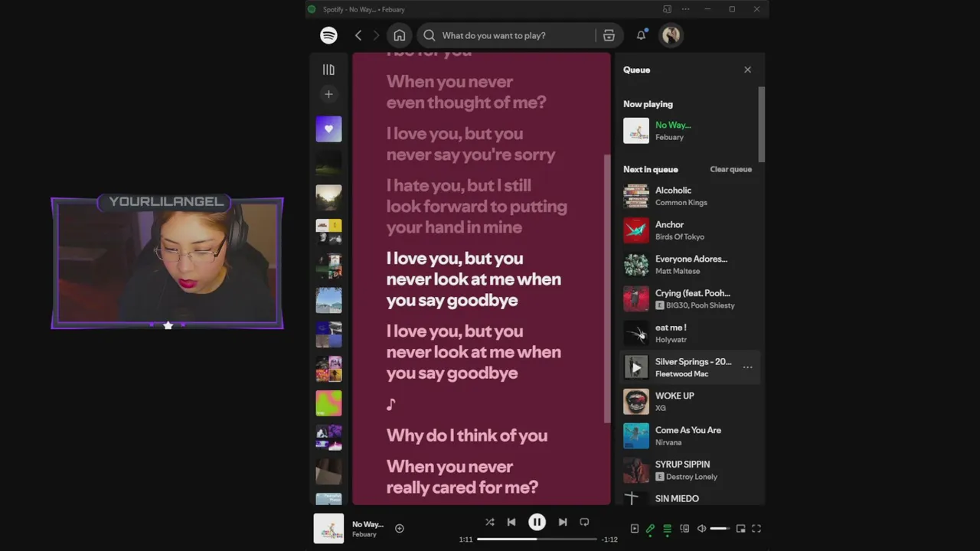Select Come As You Are in the queue
The width and height of the screenshot is (980, 551).
pyautogui.click(x=689, y=435)
